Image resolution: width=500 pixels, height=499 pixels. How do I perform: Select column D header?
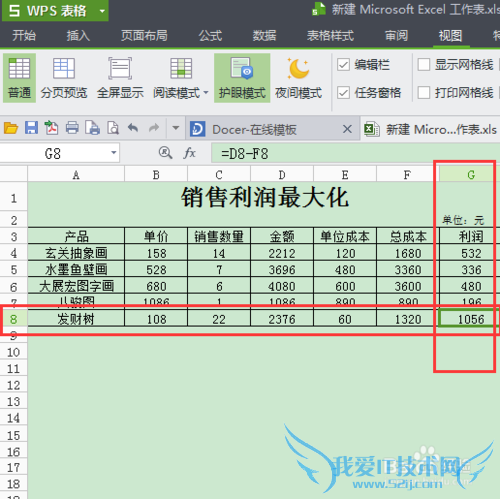pos(282,174)
